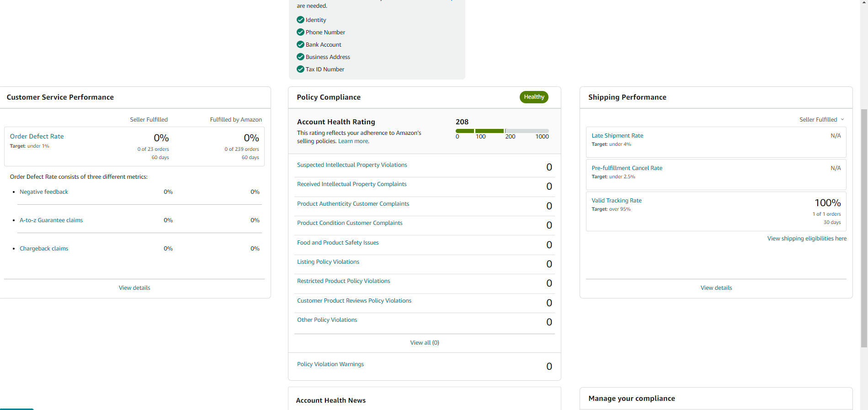868x410 pixels.
Task: Click the Healthy status badge
Action: 534,97
